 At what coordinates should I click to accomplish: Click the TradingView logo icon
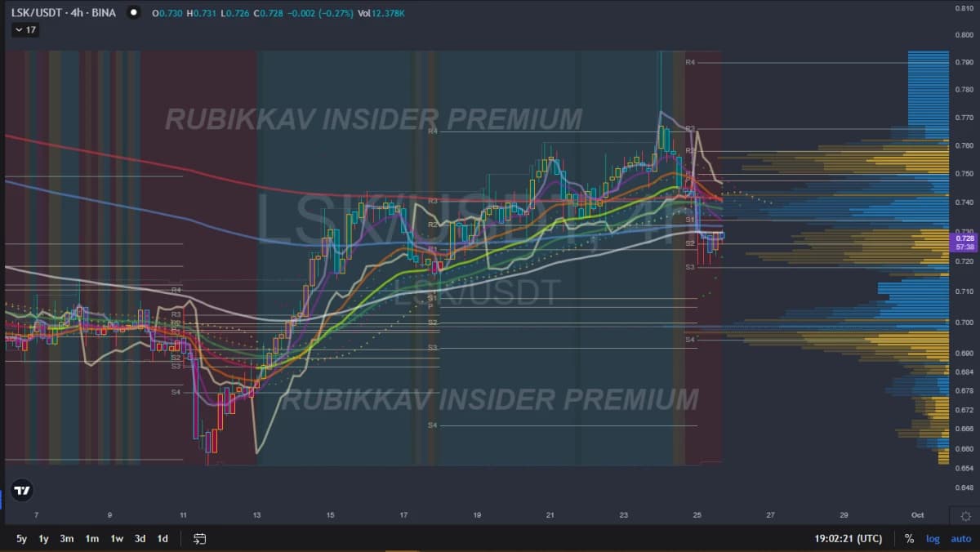22,491
